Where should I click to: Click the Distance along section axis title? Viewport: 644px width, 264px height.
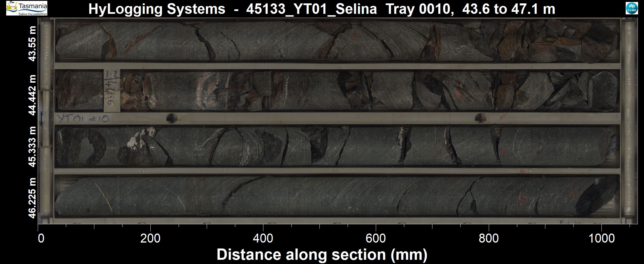tap(322, 255)
